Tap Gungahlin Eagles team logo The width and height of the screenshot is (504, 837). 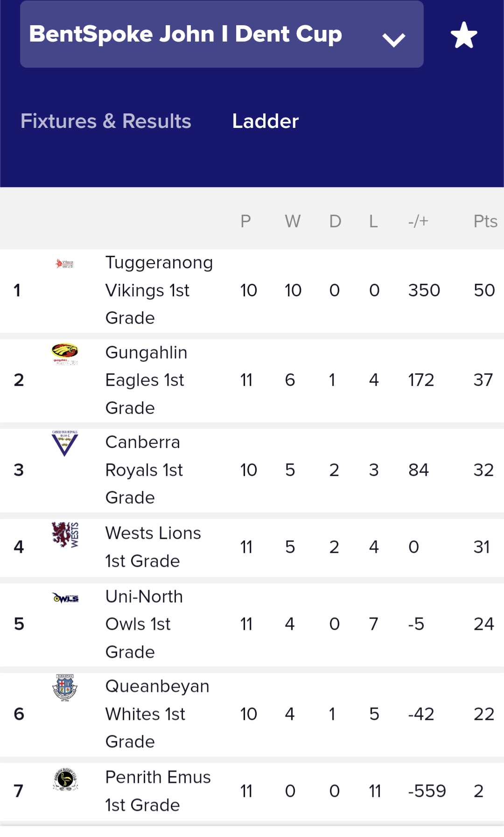pyautogui.click(x=65, y=353)
